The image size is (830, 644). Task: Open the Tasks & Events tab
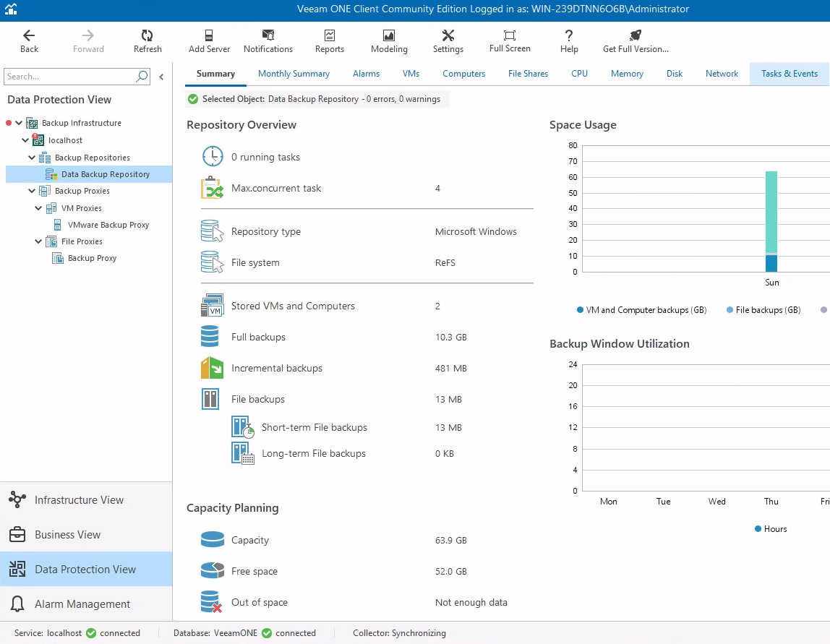(790, 74)
